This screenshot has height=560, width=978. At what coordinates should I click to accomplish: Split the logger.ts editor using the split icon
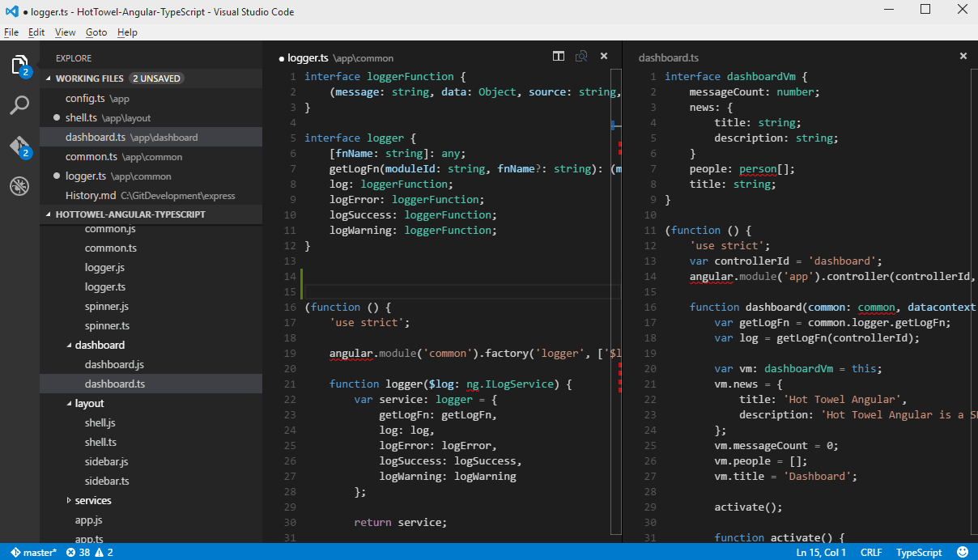coord(559,56)
